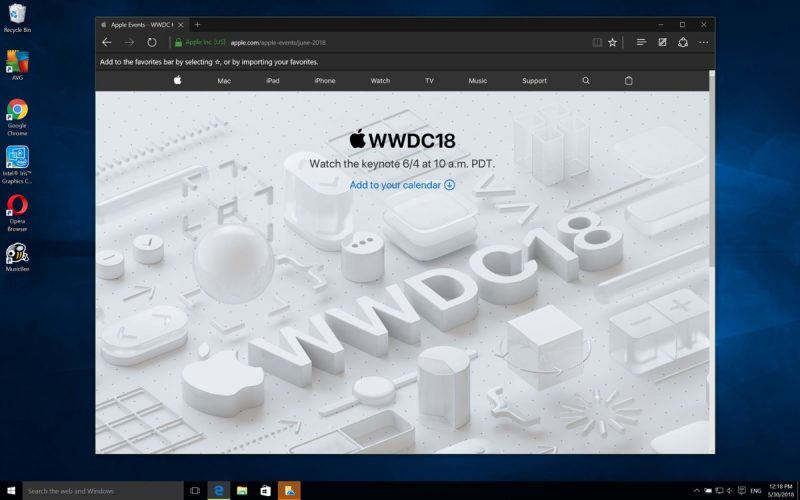Click the green padlock security icon
The image size is (800, 500).
tap(179, 43)
